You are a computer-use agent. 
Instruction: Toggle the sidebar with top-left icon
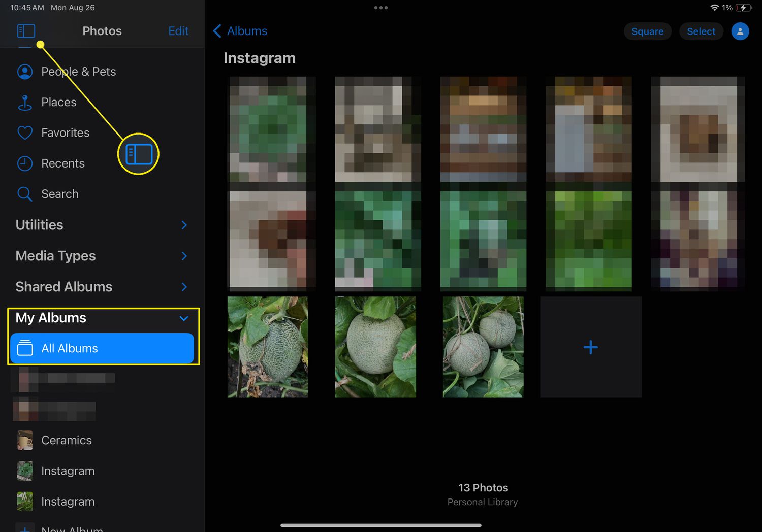click(x=26, y=31)
